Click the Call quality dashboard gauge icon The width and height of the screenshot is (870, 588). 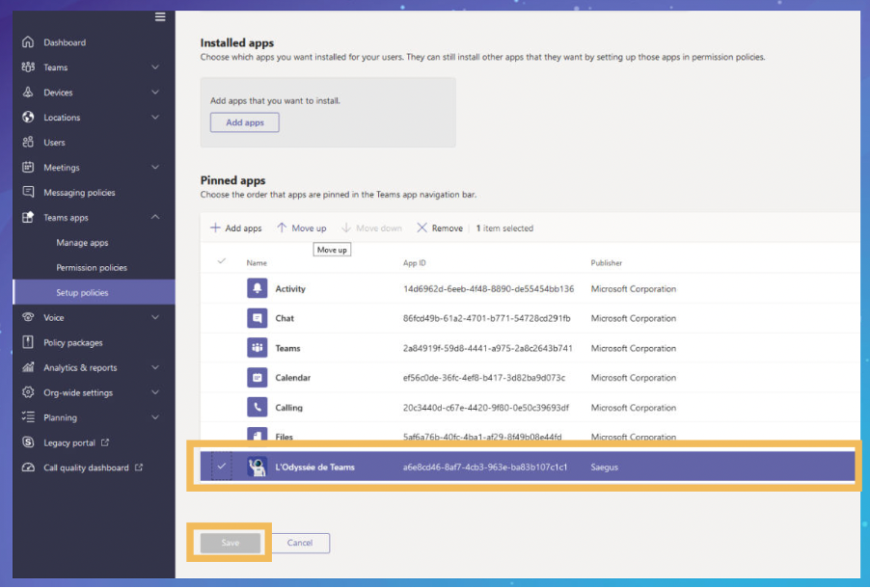point(28,468)
